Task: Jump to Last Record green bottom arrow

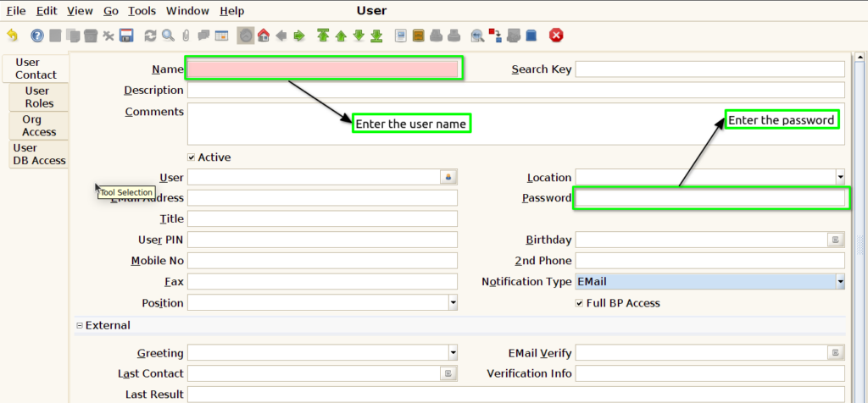Action: pyautogui.click(x=377, y=36)
